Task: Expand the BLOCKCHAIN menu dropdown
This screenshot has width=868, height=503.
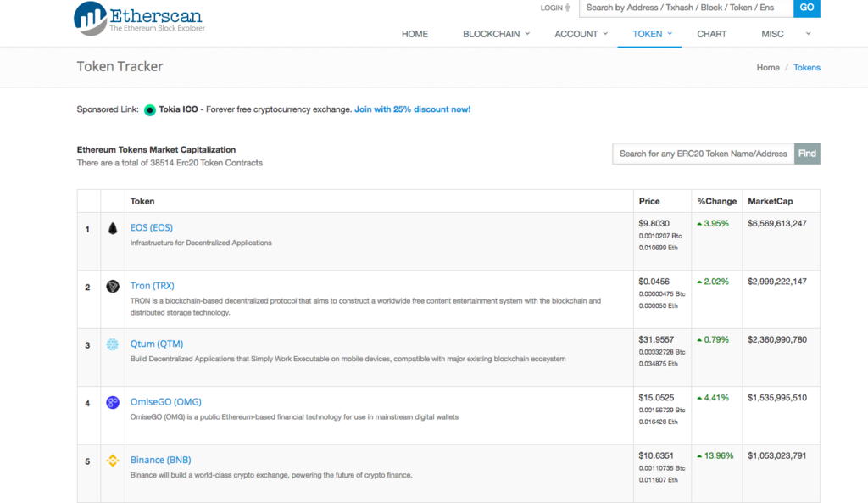Action: click(x=527, y=34)
